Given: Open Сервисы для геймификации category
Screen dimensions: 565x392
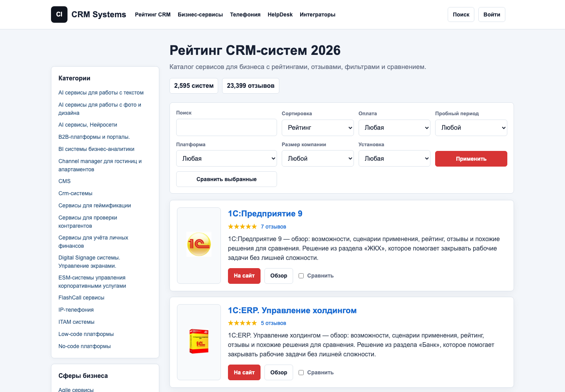Looking at the screenshot, I should [95, 205].
